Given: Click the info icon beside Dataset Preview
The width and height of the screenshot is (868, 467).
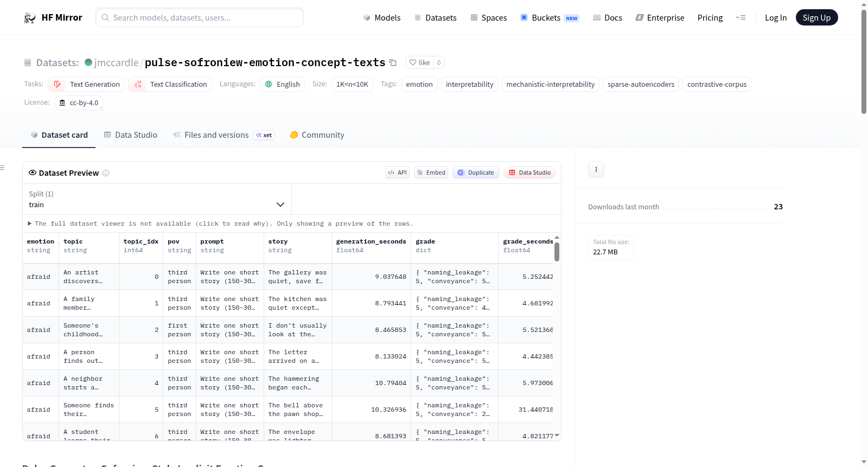Looking at the screenshot, I should [106, 173].
